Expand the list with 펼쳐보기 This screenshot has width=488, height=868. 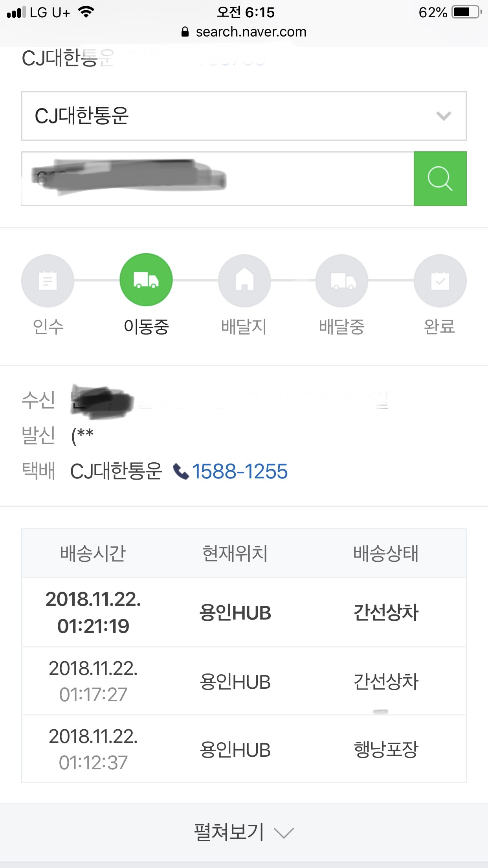pos(244,832)
